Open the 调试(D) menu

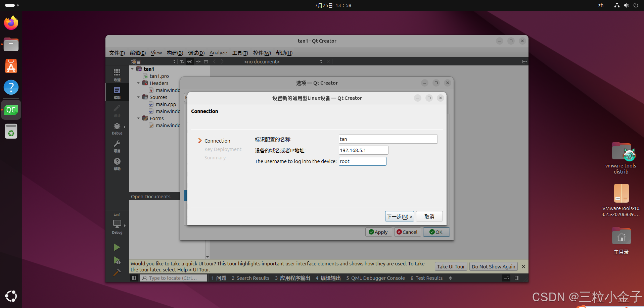click(x=196, y=53)
